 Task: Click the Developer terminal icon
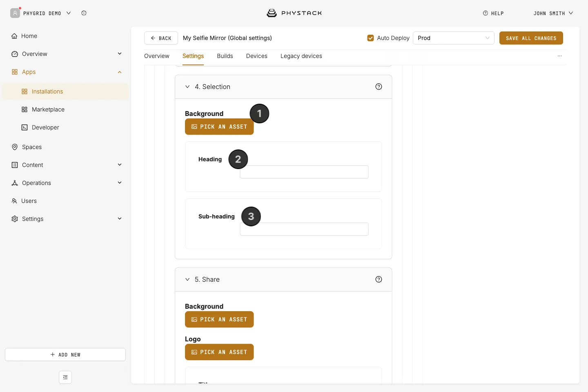pyautogui.click(x=24, y=127)
